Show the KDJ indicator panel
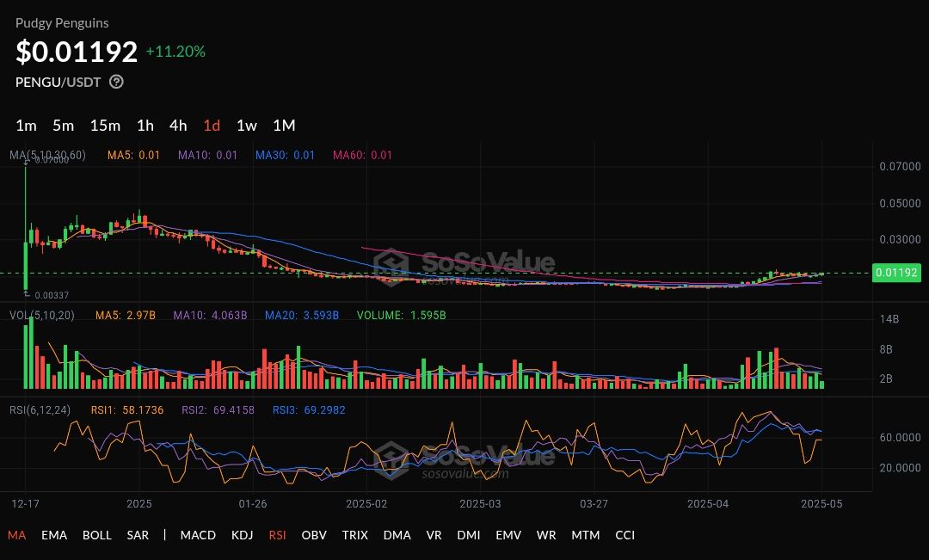This screenshot has height=560, width=929. [x=243, y=535]
